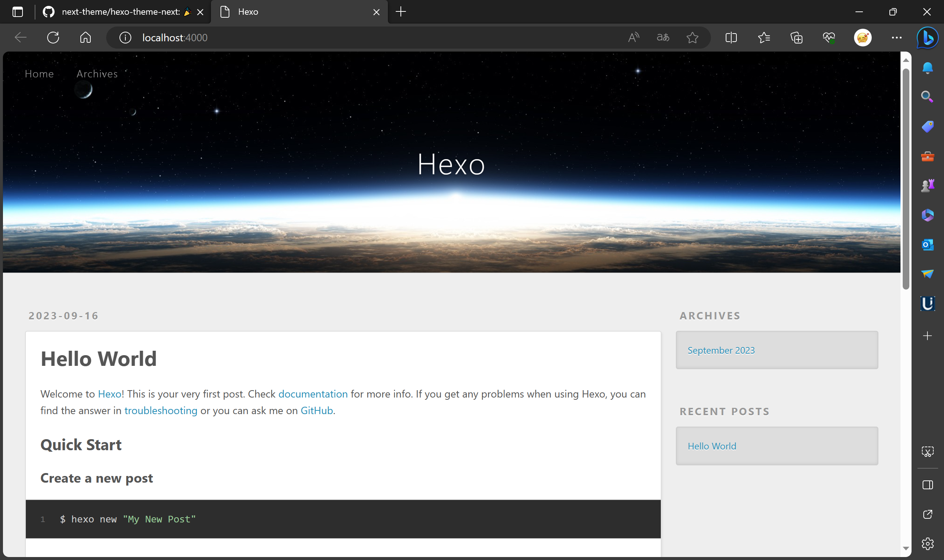Open the Outlook sidebar icon
The height and width of the screenshot is (560, 944).
pyautogui.click(x=927, y=245)
